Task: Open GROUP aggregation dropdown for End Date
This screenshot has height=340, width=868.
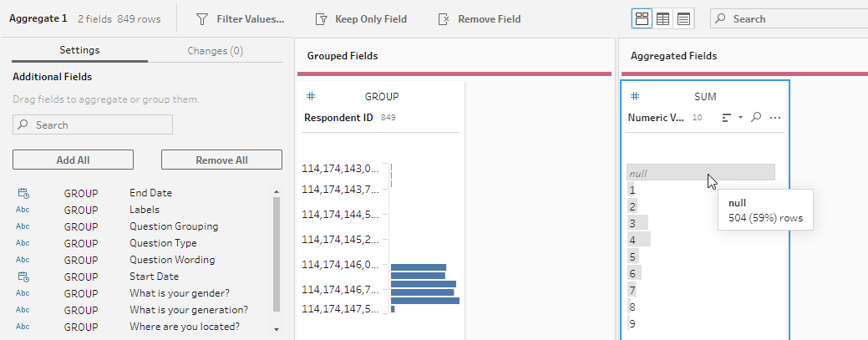Action: point(81,193)
